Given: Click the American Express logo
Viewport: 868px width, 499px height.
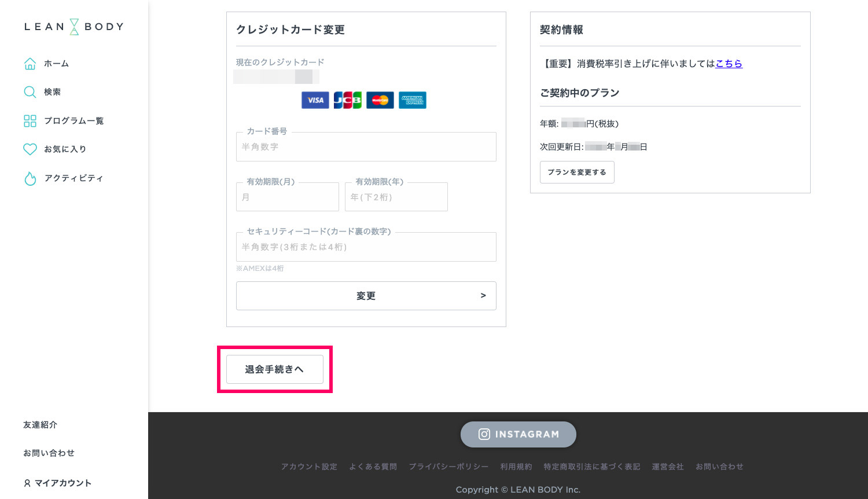Looking at the screenshot, I should (x=413, y=100).
